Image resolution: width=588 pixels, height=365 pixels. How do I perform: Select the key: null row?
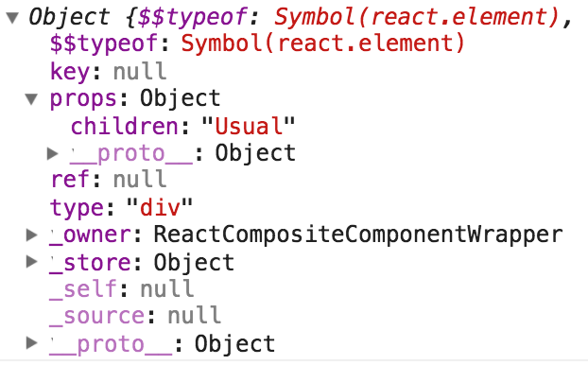109,71
